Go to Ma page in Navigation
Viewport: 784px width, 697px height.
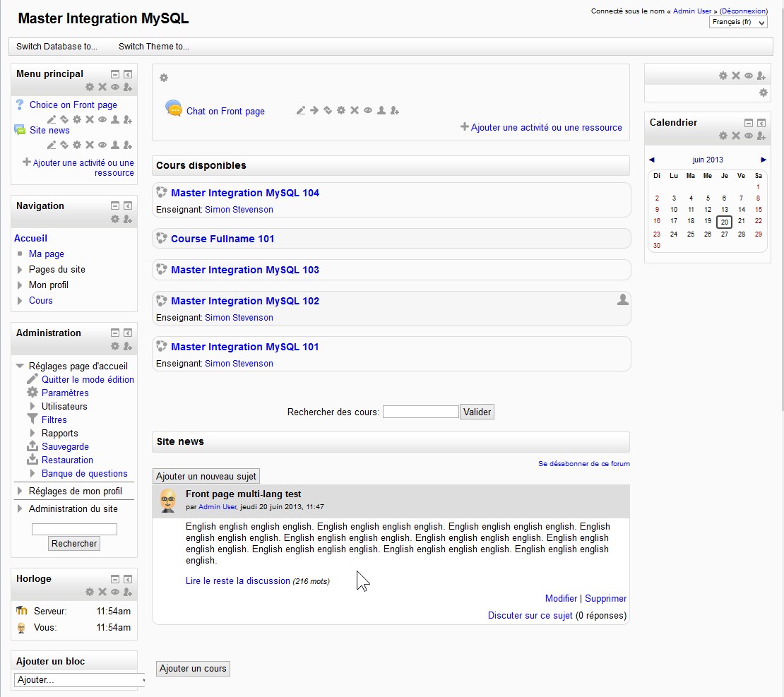47,254
